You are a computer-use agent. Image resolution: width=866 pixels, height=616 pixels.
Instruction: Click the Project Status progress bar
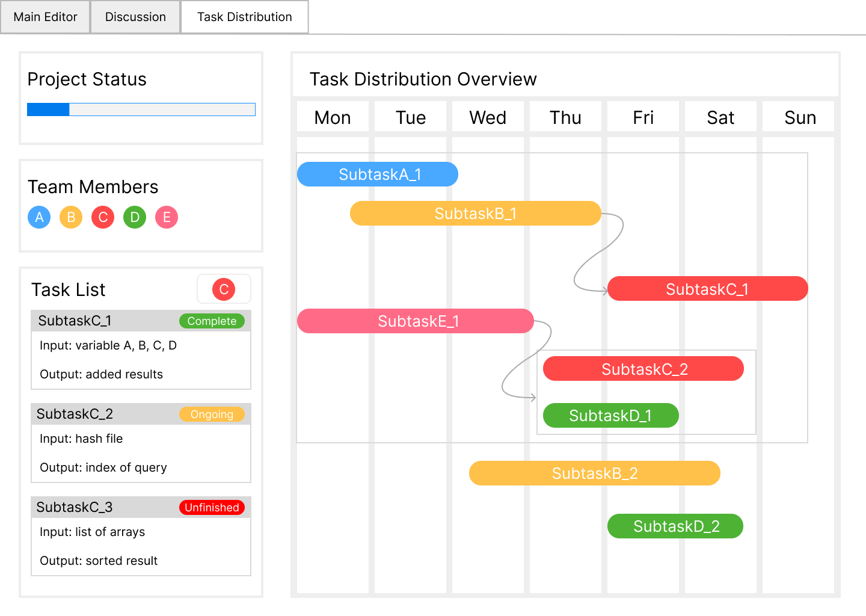[141, 109]
